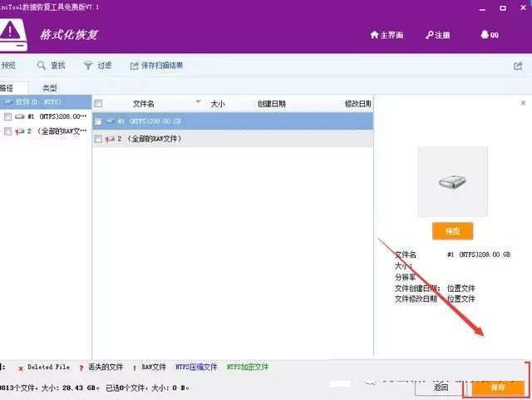
Task: Click the 格式化恢复 warning drive icon
Action: [12, 35]
